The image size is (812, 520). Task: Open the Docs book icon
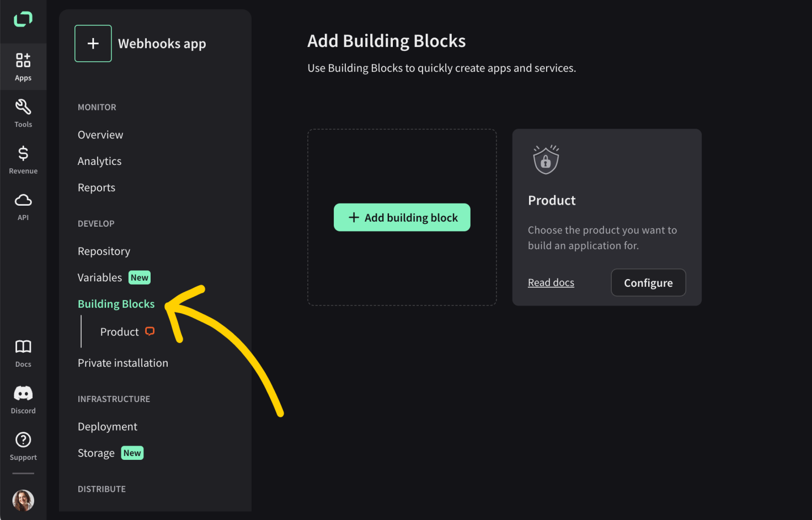pos(23,346)
